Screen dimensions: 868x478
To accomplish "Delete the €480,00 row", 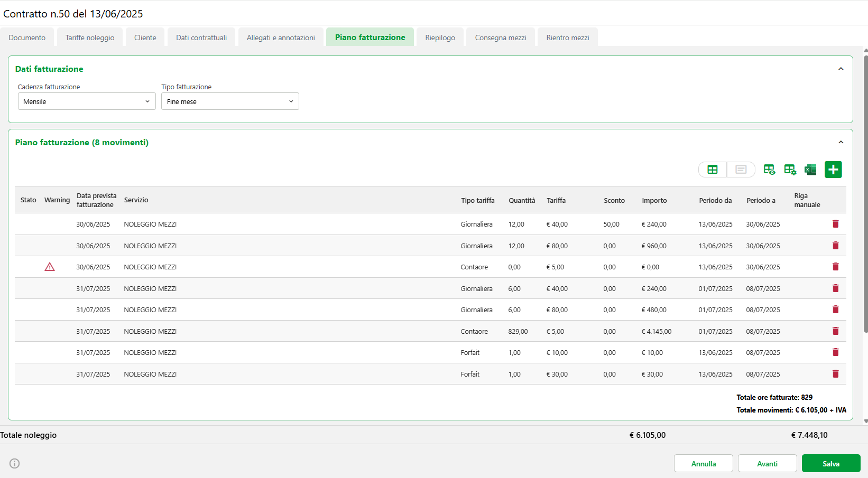I will coord(836,310).
